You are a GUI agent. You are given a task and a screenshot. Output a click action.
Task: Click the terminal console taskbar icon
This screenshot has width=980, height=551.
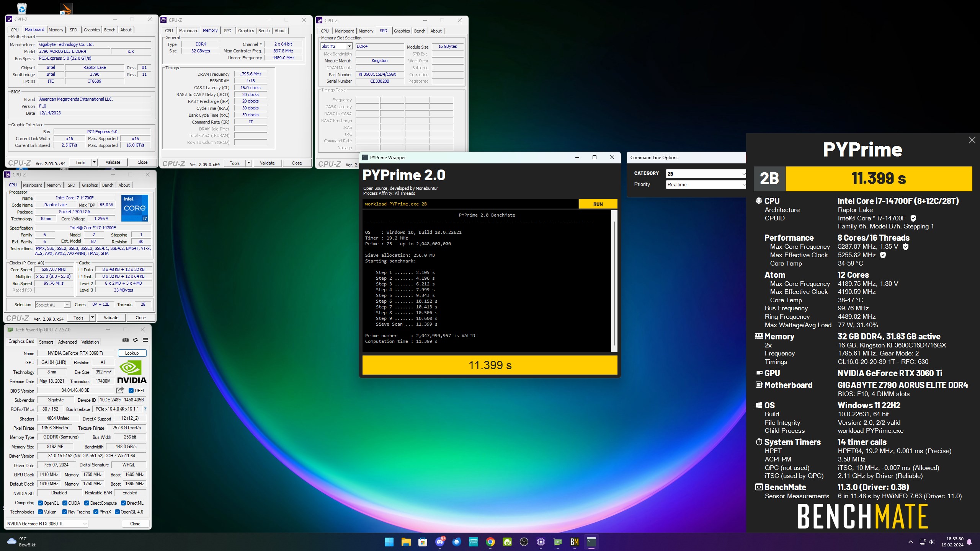pyautogui.click(x=591, y=542)
